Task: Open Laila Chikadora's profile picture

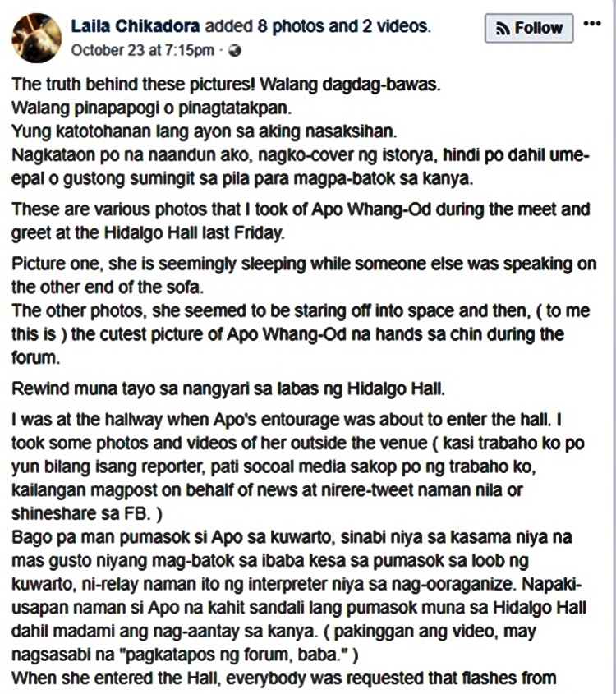Action: pos(37,38)
